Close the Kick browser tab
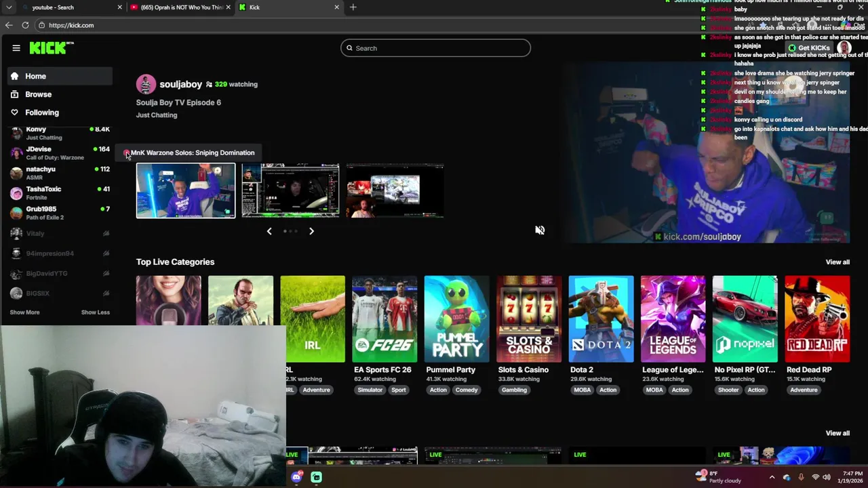 pyautogui.click(x=336, y=7)
